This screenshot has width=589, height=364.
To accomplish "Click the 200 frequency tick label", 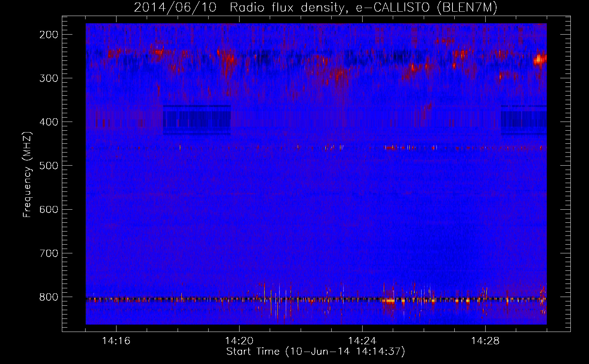I will coord(49,35).
